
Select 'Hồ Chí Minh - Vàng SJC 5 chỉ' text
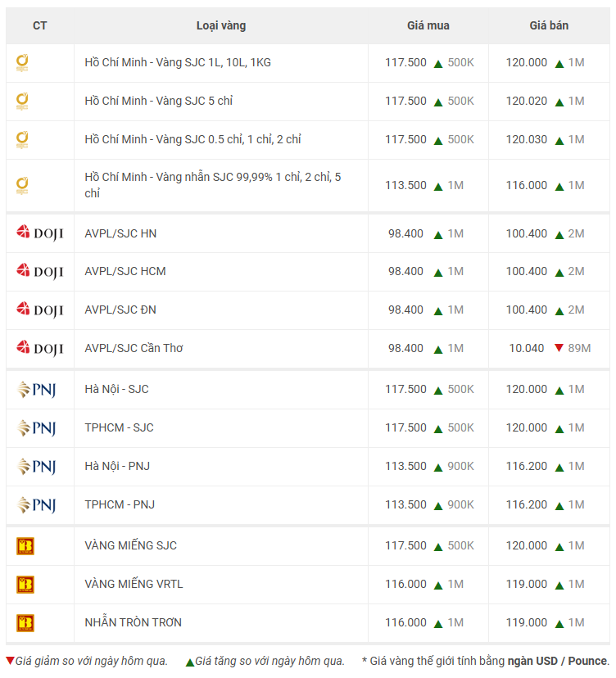pyautogui.click(x=159, y=102)
